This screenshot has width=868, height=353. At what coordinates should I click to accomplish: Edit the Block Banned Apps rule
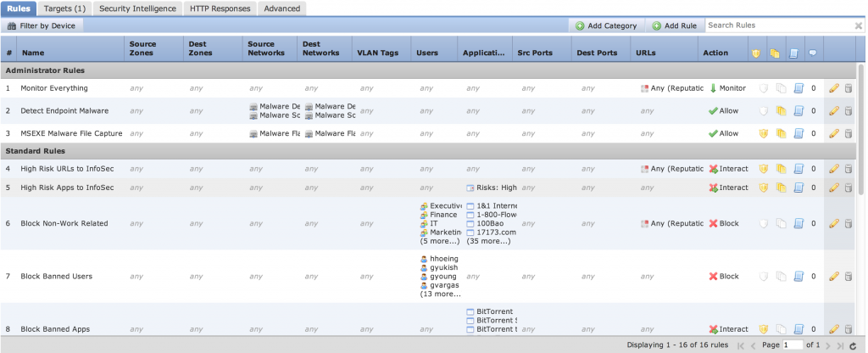834,329
